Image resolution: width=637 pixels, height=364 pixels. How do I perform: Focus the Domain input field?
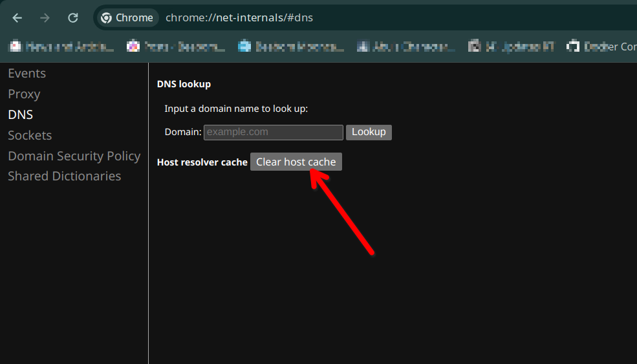274,132
